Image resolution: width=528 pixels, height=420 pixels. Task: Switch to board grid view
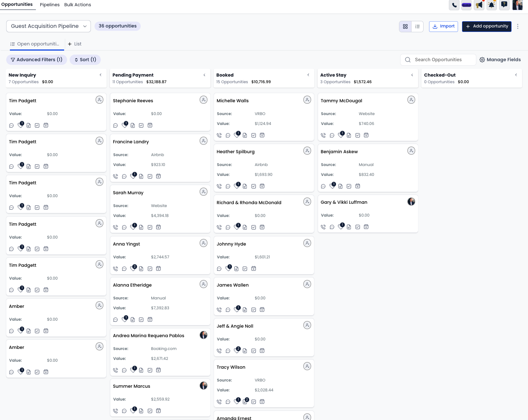coord(405,26)
